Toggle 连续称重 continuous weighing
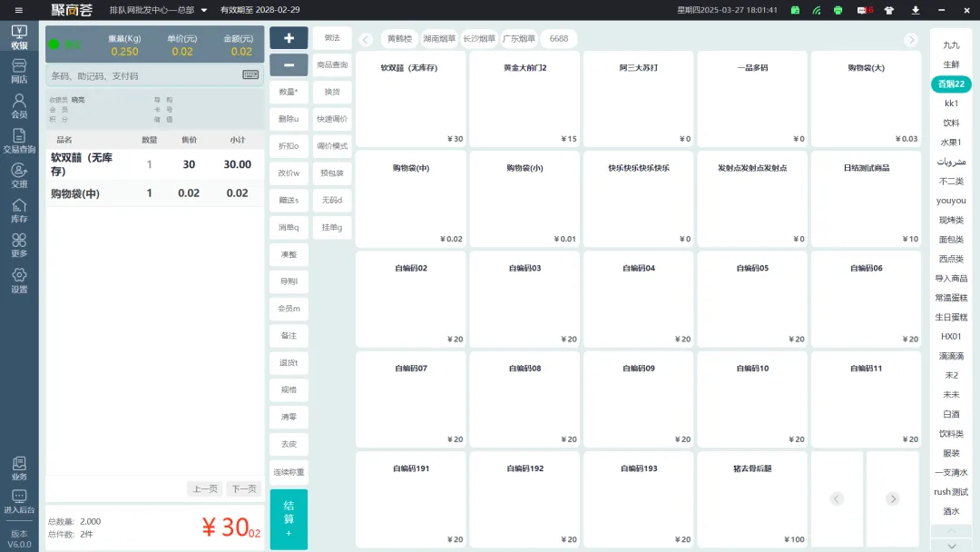The width and height of the screenshot is (980, 552). 289,472
